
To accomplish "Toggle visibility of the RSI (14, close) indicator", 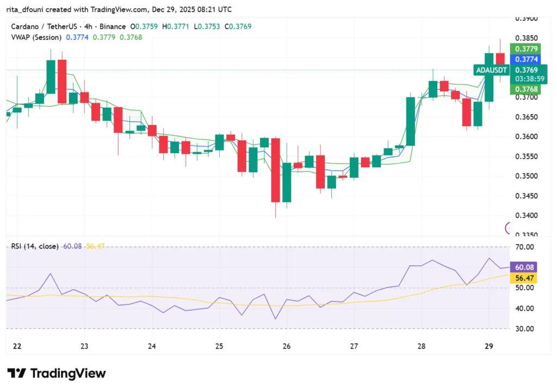I will [34, 246].
